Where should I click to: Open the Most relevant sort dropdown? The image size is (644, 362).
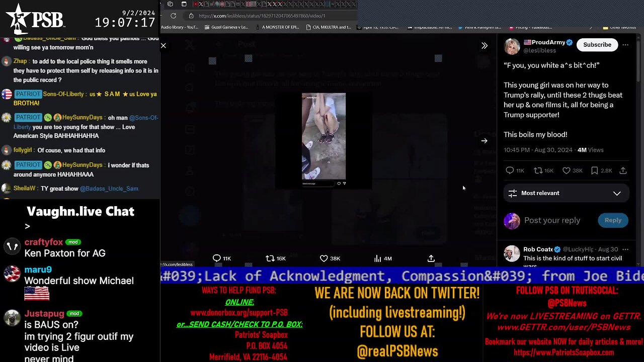pos(566,193)
